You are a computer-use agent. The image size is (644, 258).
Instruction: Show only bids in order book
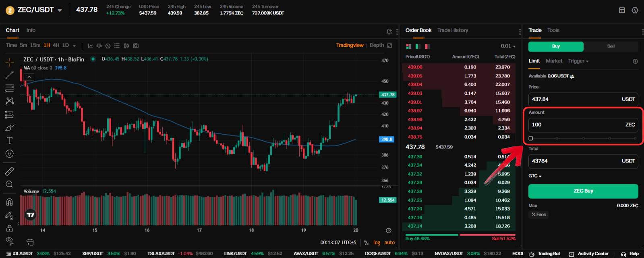click(x=418, y=46)
